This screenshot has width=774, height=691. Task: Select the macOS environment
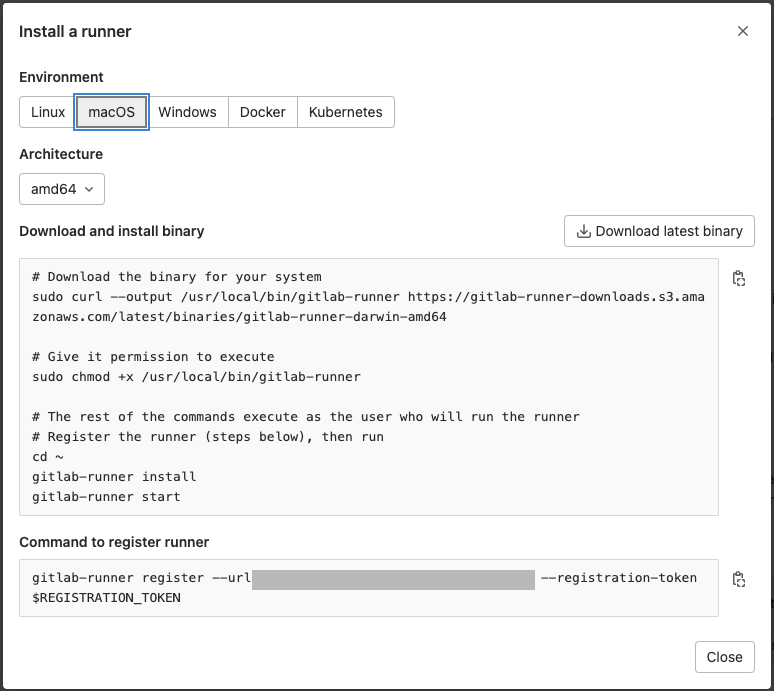[112, 112]
